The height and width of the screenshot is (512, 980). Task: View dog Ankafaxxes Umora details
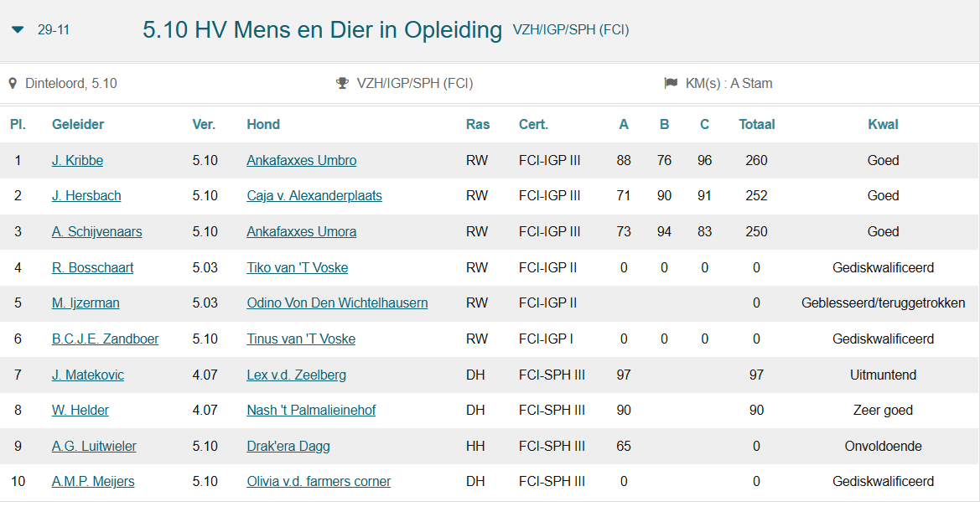(301, 232)
